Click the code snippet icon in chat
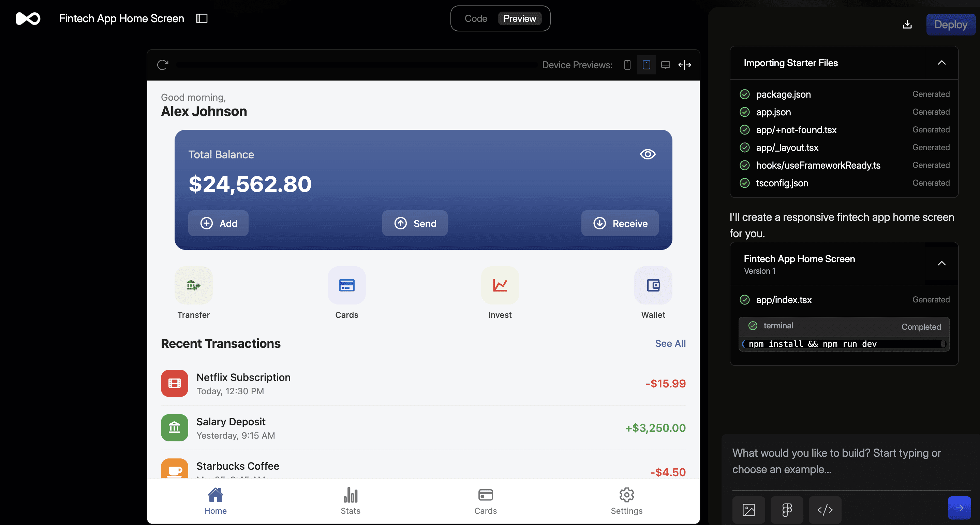Screen dimensions: 980x525 tap(825, 509)
